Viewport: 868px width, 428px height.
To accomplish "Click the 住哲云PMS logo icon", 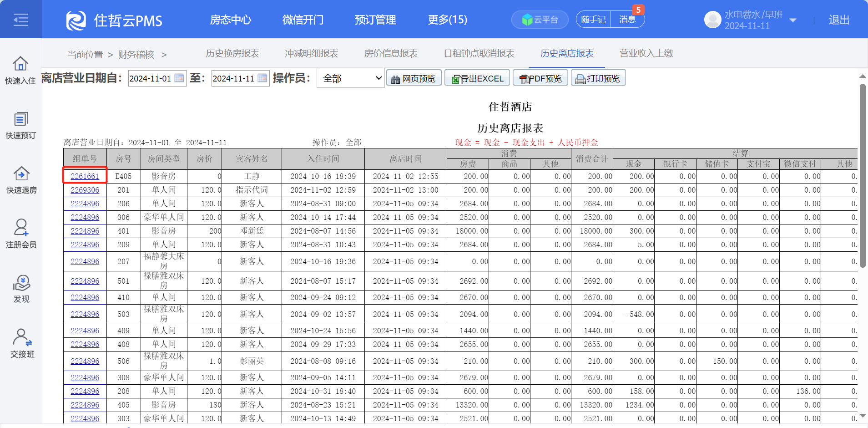I will point(76,20).
